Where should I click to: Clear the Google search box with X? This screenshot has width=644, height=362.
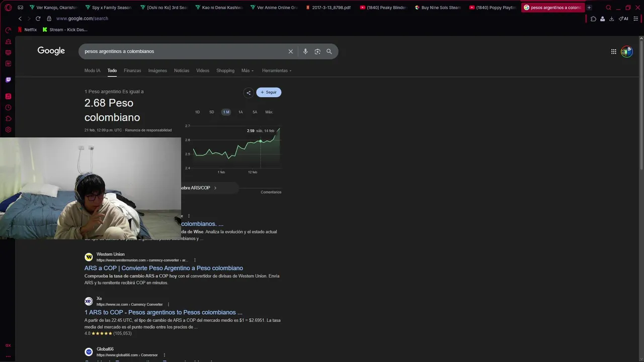coord(290,51)
